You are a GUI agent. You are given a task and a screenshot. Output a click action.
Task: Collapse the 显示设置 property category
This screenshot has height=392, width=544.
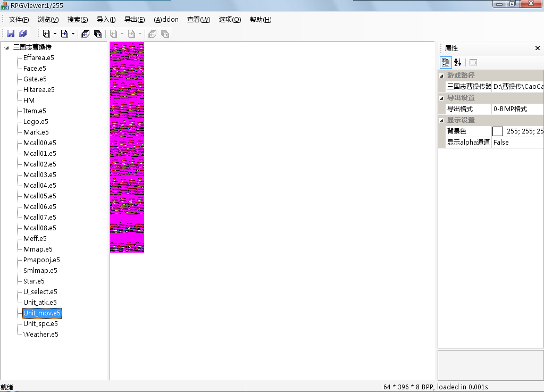click(x=441, y=120)
